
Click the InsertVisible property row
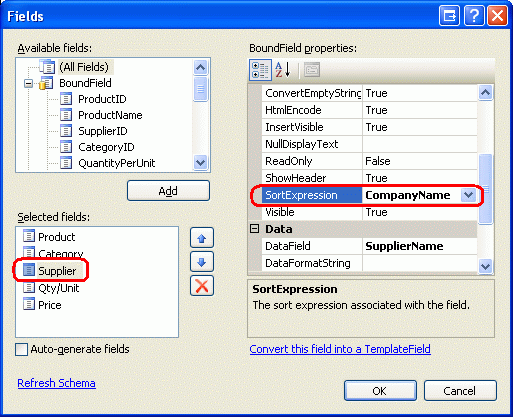point(369,127)
